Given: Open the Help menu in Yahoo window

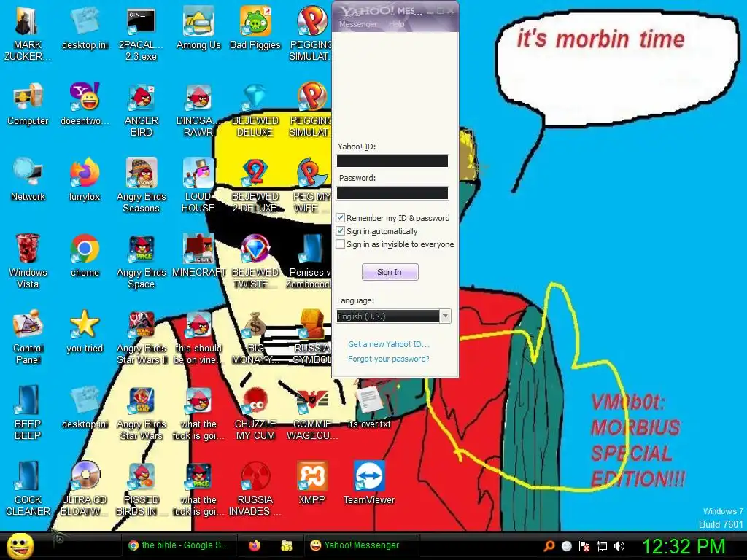Looking at the screenshot, I should coord(396,24).
